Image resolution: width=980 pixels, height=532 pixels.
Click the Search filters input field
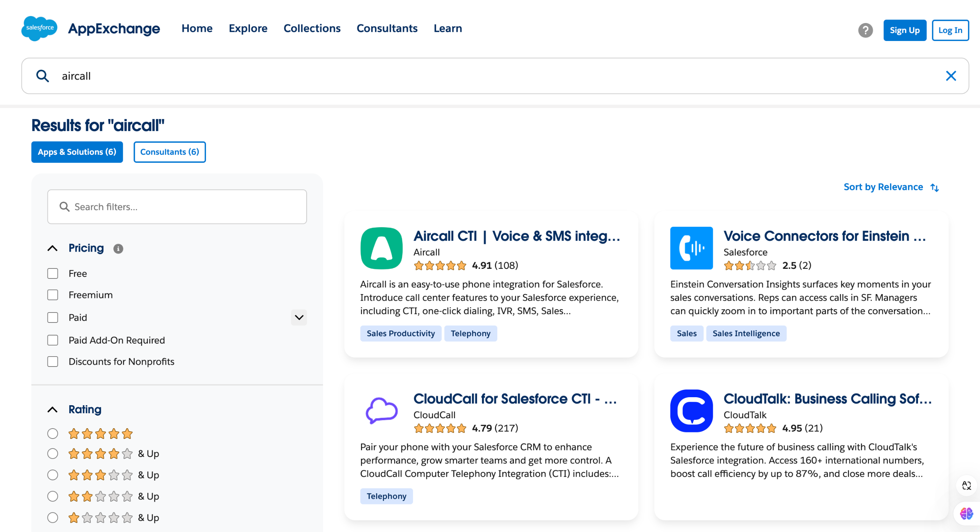pos(177,207)
